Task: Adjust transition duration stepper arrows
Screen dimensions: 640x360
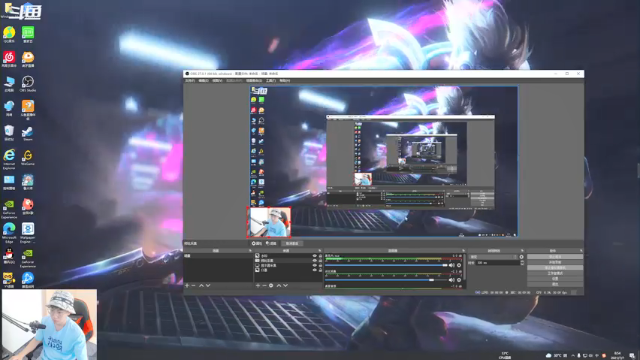Action: (x=522, y=263)
